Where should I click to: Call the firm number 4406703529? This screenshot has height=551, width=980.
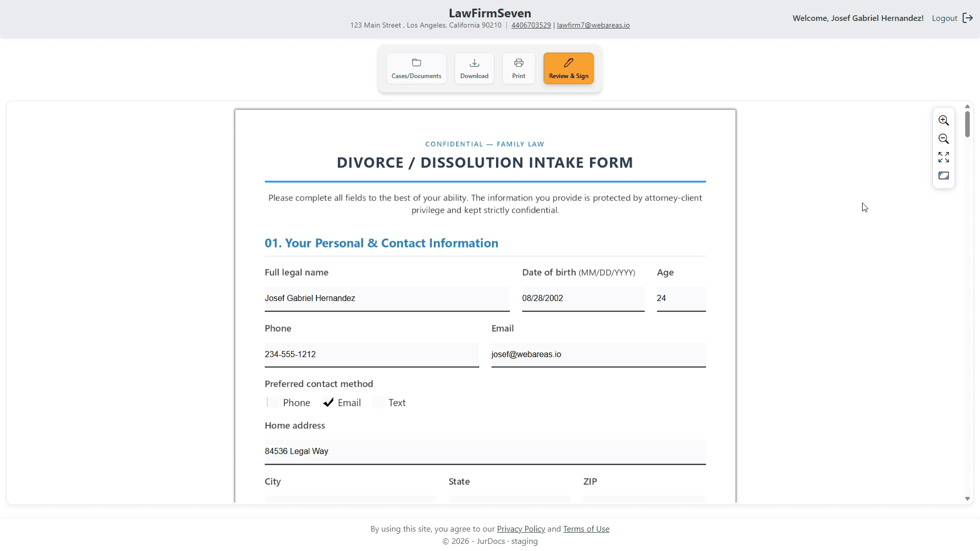point(531,25)
